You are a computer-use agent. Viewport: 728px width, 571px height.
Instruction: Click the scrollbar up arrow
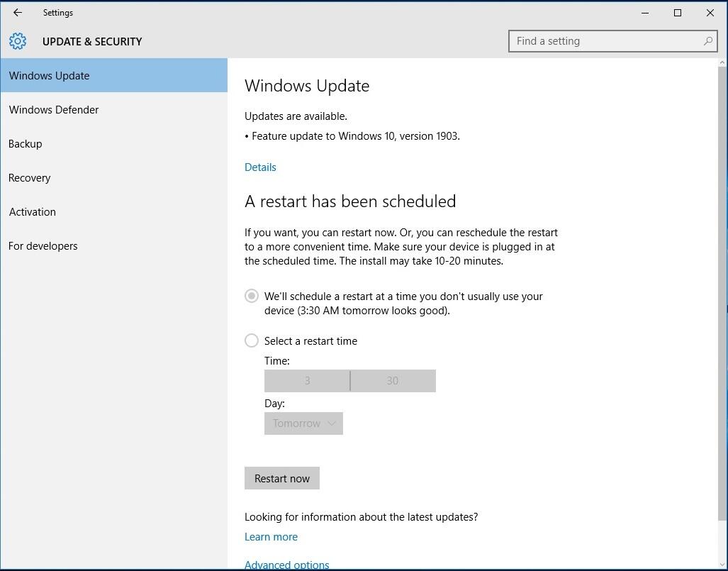[723, 62]
